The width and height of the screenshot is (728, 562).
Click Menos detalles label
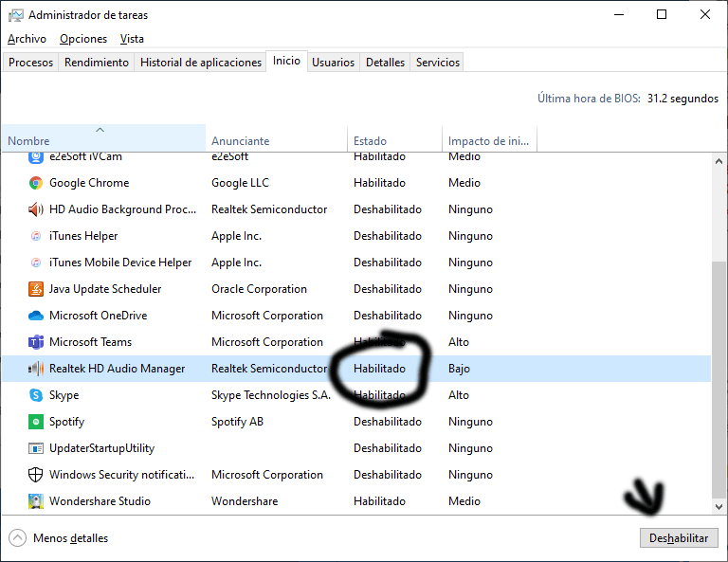70,538
